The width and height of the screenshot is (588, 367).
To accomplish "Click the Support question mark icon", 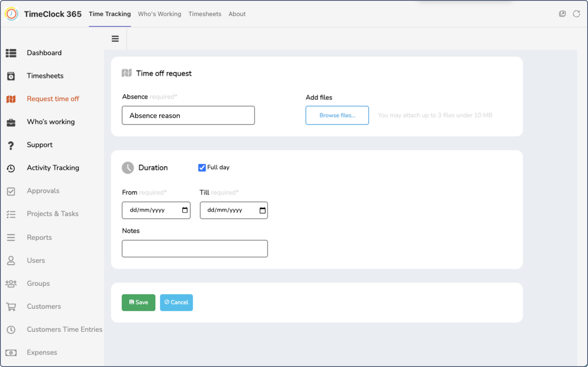I will click(x=11, y=145).
